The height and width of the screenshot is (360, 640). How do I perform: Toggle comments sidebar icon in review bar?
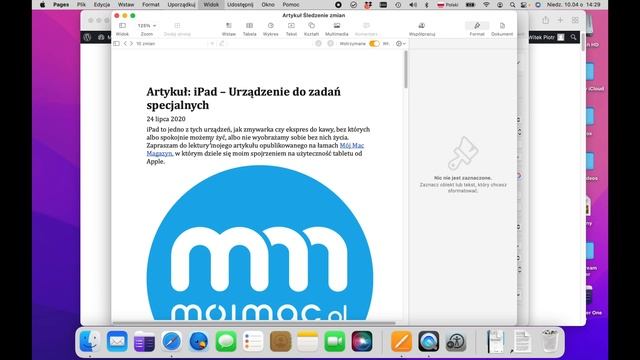(x=116, y=44)
